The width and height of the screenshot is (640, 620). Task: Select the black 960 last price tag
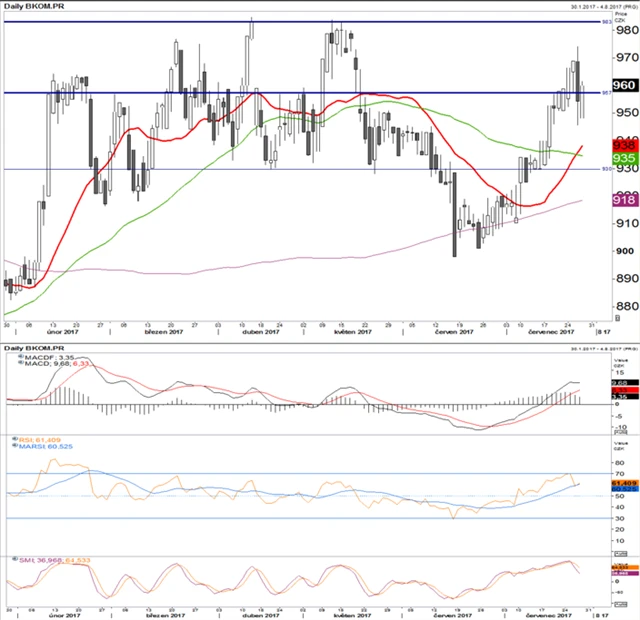pyautogui.click(x=625, y=85)
